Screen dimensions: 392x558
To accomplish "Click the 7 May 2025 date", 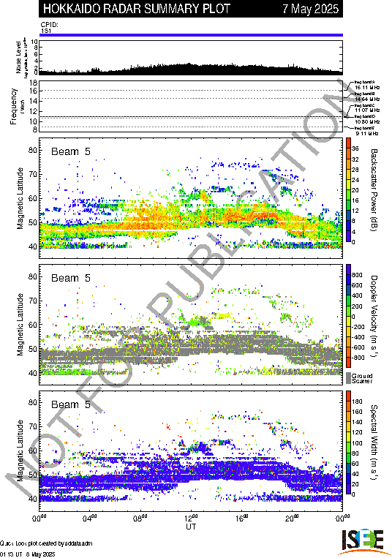I will click(x=311, y=9).
